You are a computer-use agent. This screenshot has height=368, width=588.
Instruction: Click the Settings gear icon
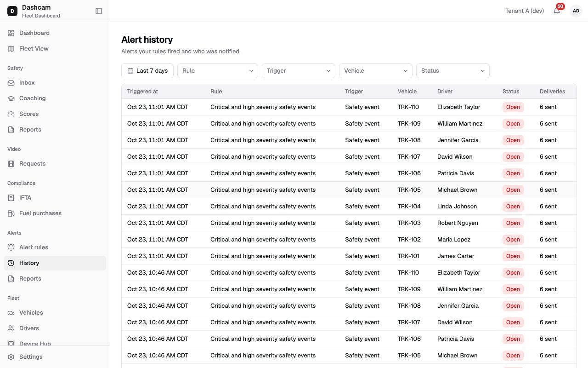pyautogui.click(x=11, y=357)
